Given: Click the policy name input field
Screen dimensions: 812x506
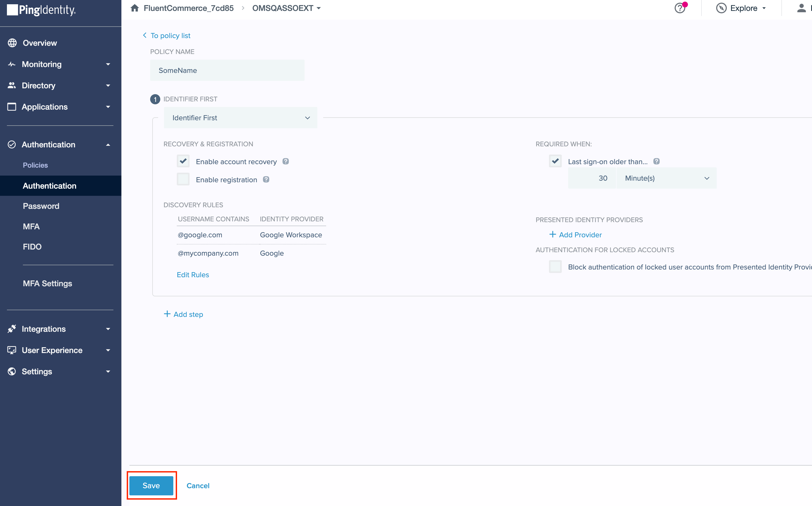Looking at the screenshot, I should pos(227,70).
